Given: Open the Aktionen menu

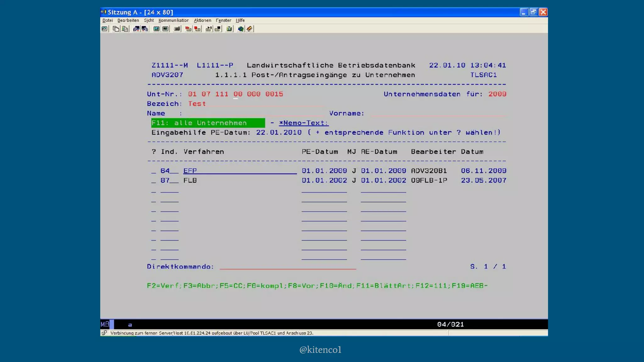Looking at the screenshot, I should point(202,20).
